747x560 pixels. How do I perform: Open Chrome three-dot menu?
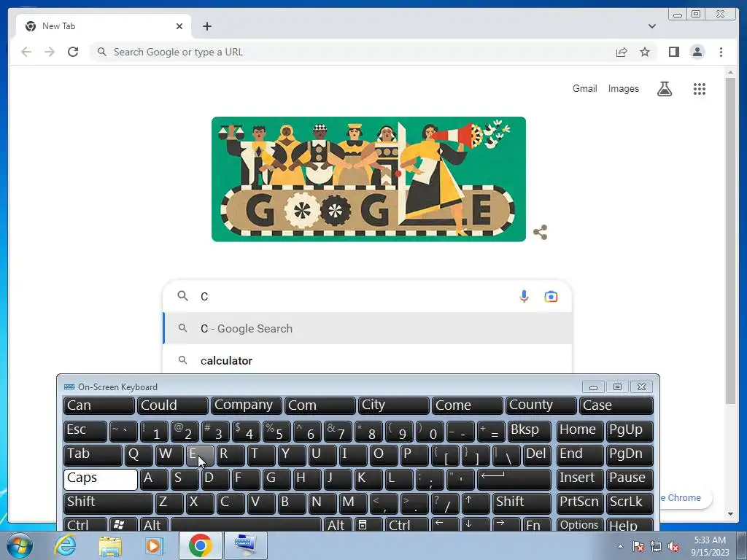[x=721, y=52]
